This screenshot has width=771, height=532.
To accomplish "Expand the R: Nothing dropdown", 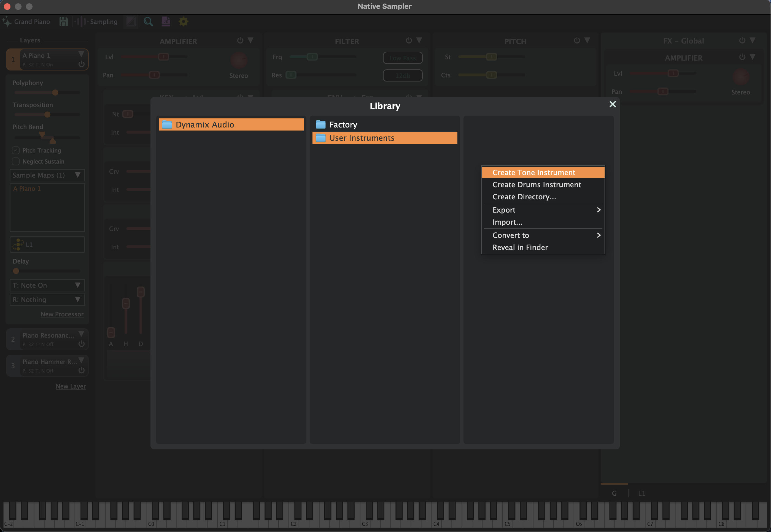I will pos(47,300).
